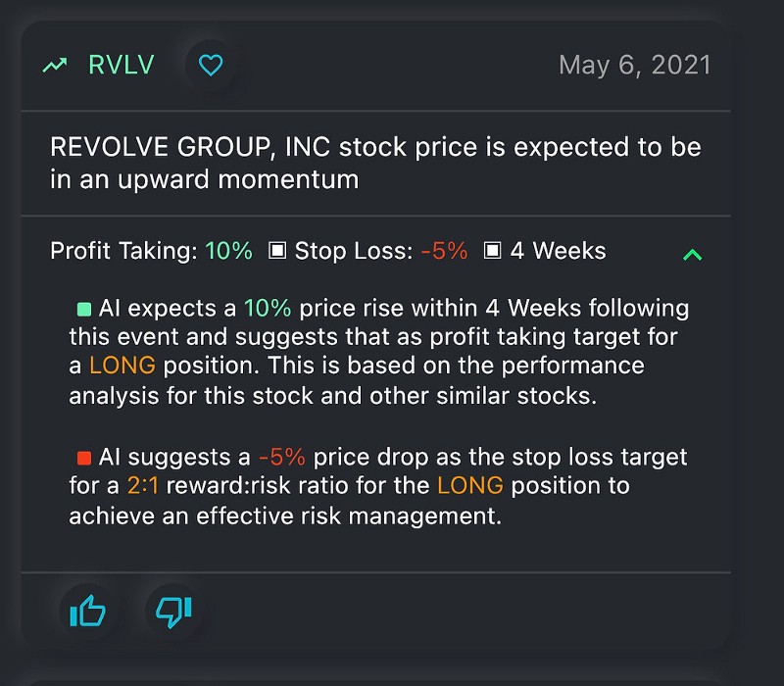Dislike this signal with thumbs down
This screenshot has width=784, height=686.
173,612
